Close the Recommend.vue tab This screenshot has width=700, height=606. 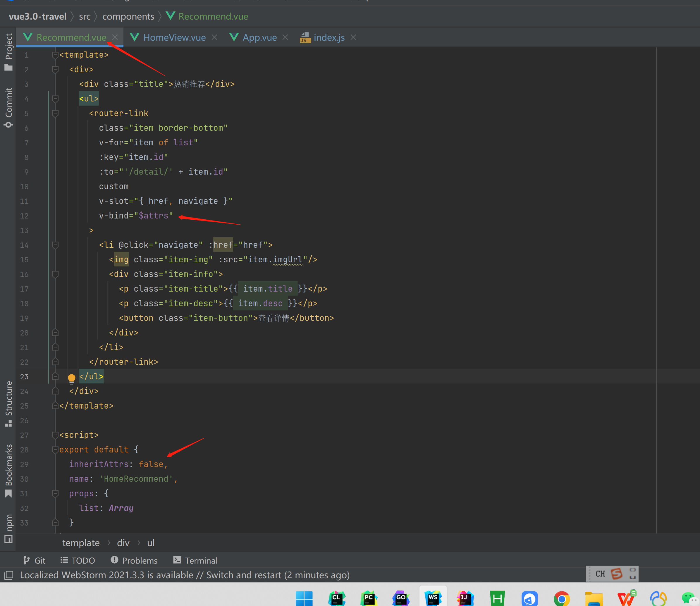(x=115, y=37)
